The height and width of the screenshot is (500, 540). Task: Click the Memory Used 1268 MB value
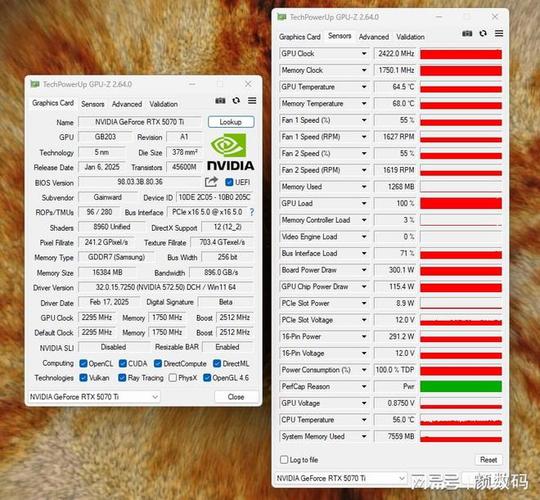[x=395, y=187]
